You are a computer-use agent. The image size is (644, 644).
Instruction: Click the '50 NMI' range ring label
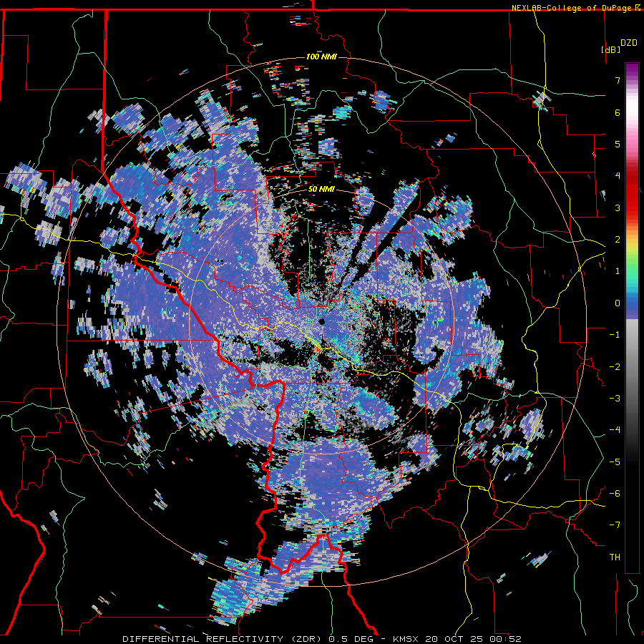[x=321, y=190]
